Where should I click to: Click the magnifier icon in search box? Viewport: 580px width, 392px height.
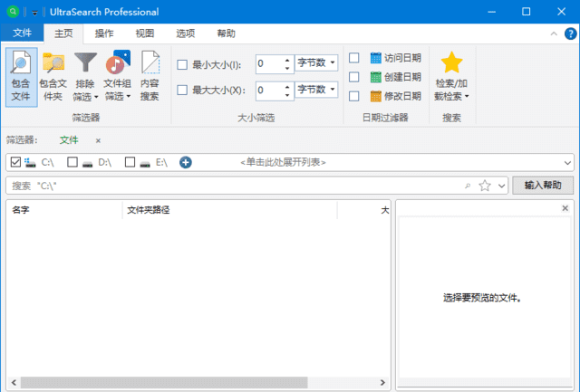point(468,186)
